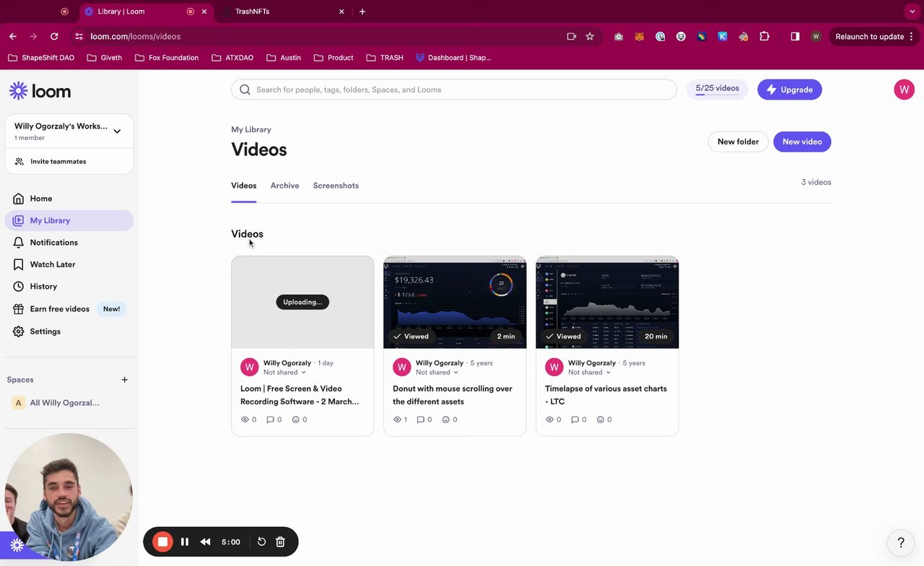Open the MetaMask fox extension
924x566 pixels.
[639, 36]
